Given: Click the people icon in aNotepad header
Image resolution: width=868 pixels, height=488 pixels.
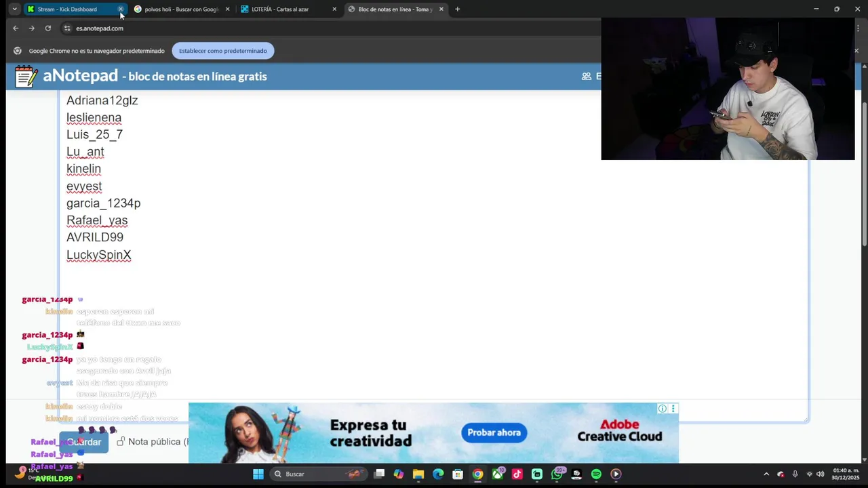Looking at the screenshot, I should point(587,77).
